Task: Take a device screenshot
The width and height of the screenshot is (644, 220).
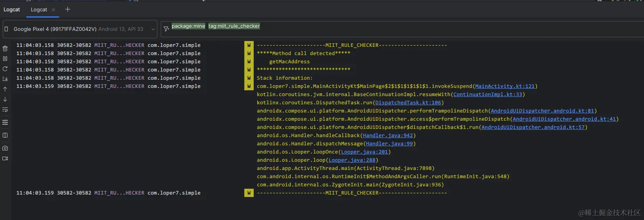Action: 5,148
